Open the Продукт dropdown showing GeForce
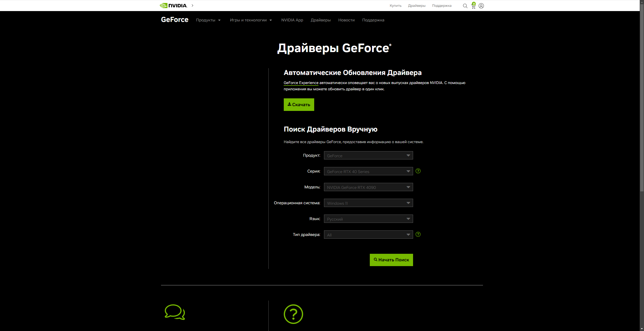This screenshot has height=331, width=644. [368, 155]
